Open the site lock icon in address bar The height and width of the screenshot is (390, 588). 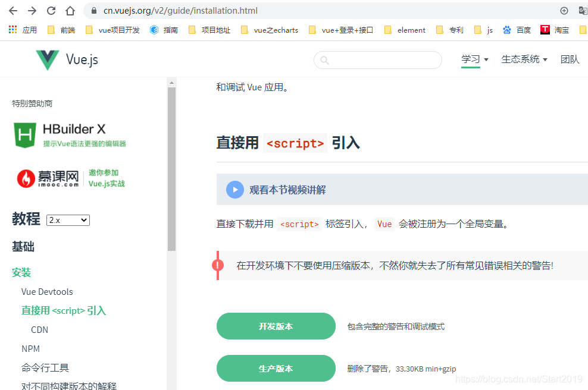(x=93, y=10)
